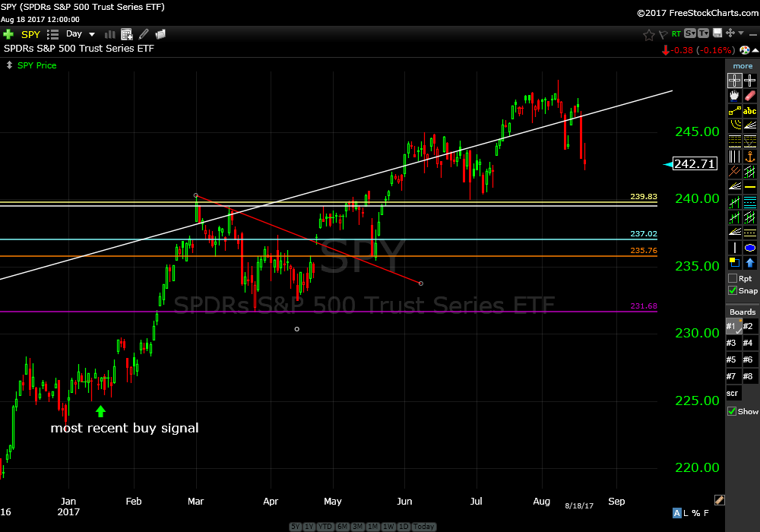Image resolution: width=760 pixels, height=532 pixels.
Task: Uncheck the Snap checkbox
Action: 733,290
